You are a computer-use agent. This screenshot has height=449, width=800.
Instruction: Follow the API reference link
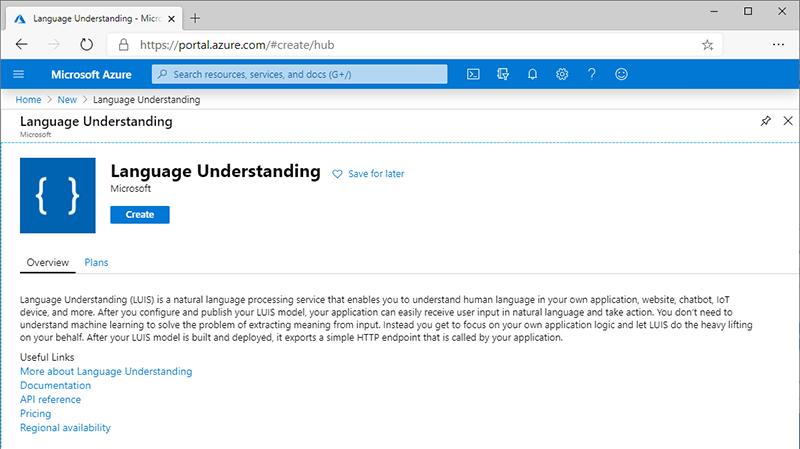coord(50,399)
